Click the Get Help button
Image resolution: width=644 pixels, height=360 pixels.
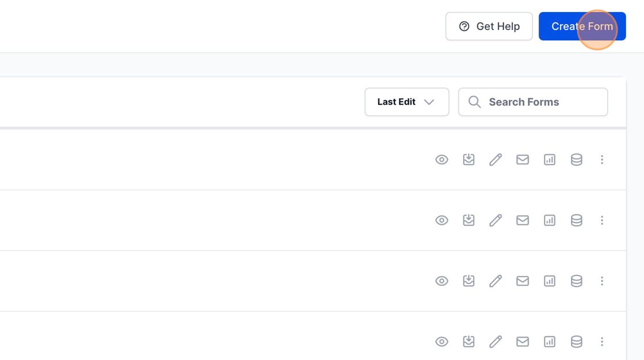point(489,26)
